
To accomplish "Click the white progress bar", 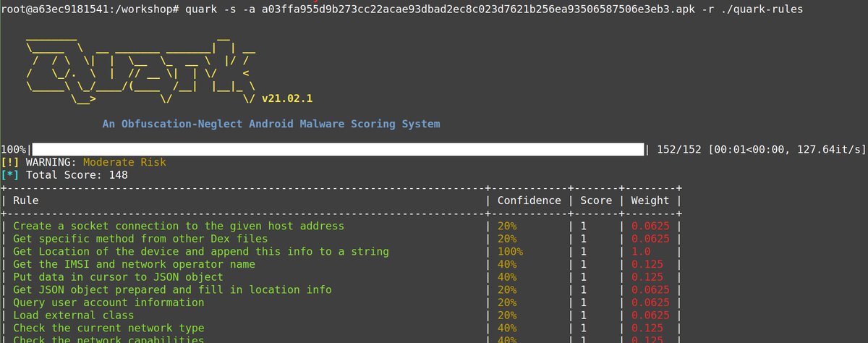I will pos(337,150).
